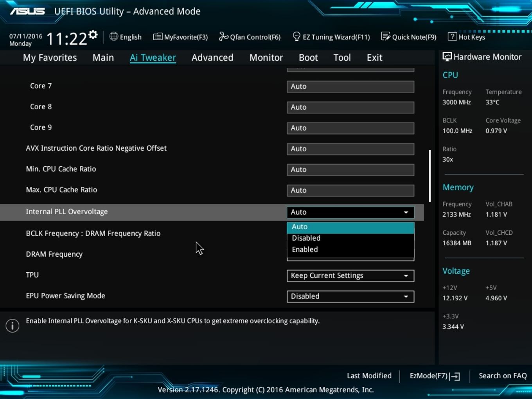The width and height of the screenshot is (532, 399).
Task: Choose Auto in the PLL Overvoltage list
Action: pyautogui.click(x=350, y=227)
